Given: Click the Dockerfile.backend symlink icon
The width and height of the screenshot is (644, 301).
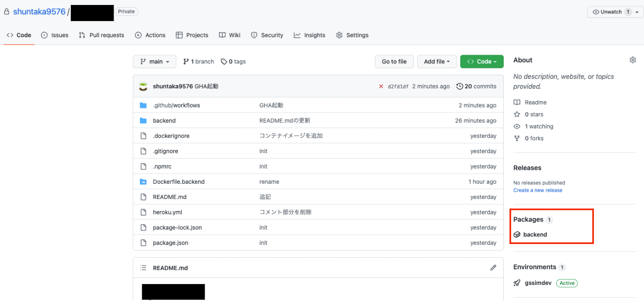Looking at the screenshot, I should 143,182.
